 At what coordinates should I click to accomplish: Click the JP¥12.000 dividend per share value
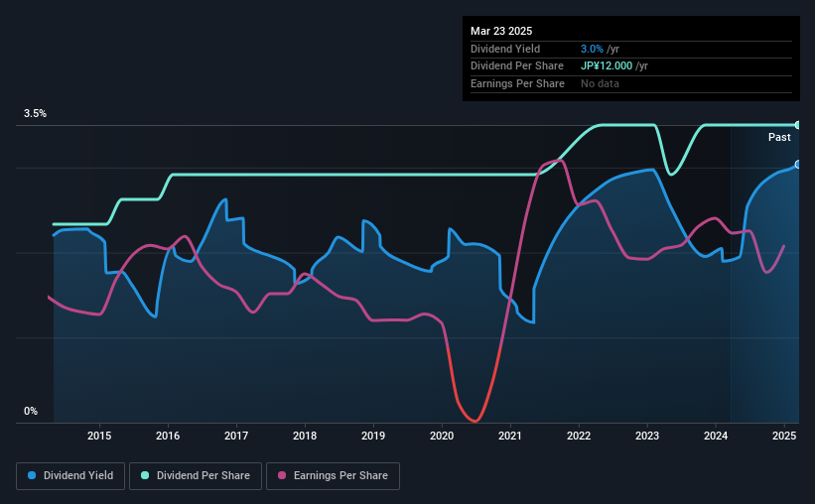(x=607, y=66)
